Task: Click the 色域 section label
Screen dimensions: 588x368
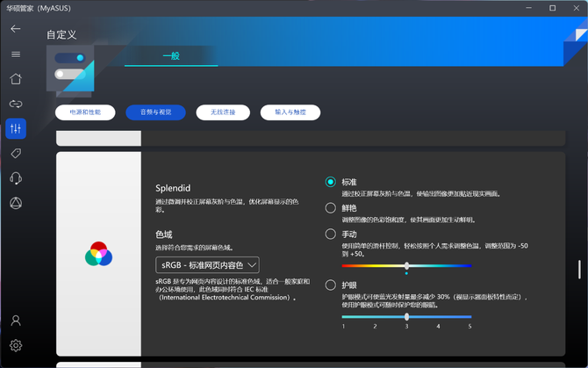Action: 164,235
